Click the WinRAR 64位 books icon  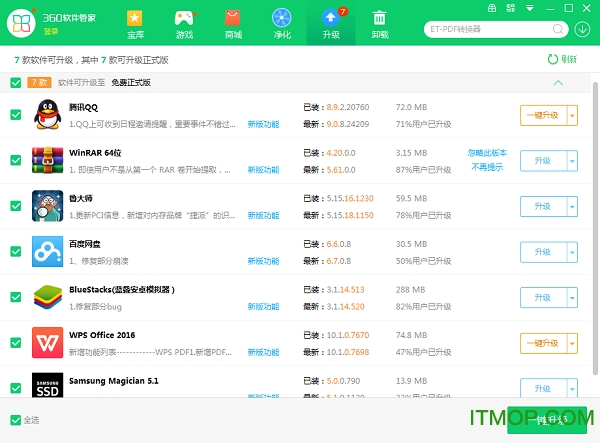(x=47, y=160)
